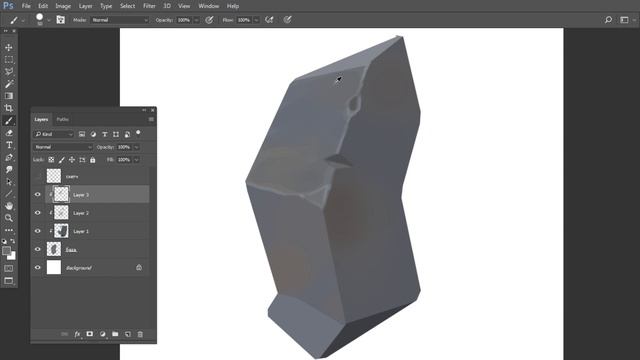
Task: Turn layer filtering on or off
Action: 138,133
